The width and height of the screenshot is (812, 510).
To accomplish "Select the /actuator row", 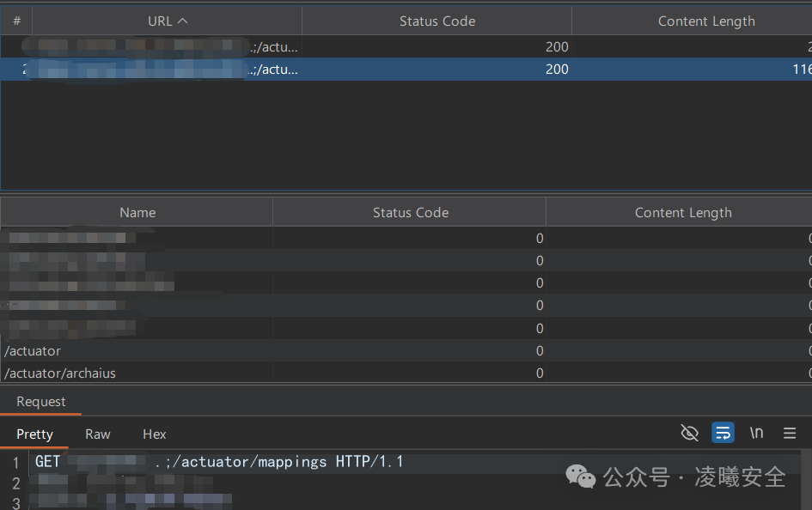I will 406,350.
